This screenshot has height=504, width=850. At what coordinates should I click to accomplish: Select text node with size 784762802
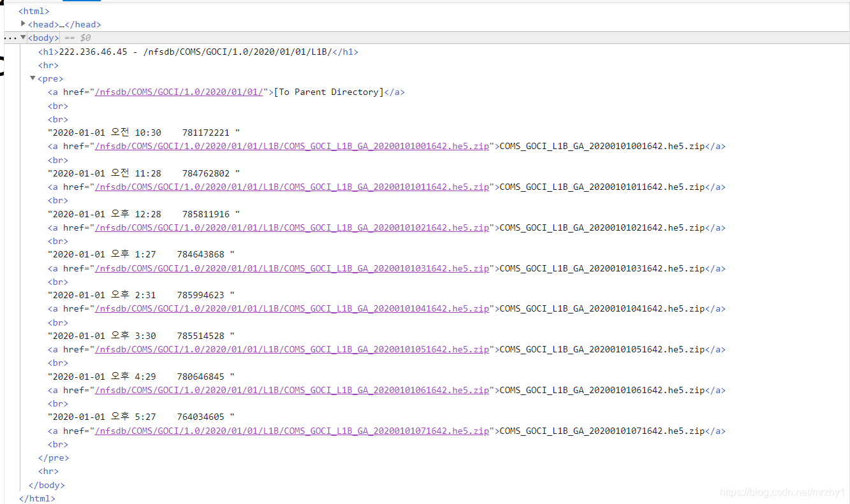144,173
